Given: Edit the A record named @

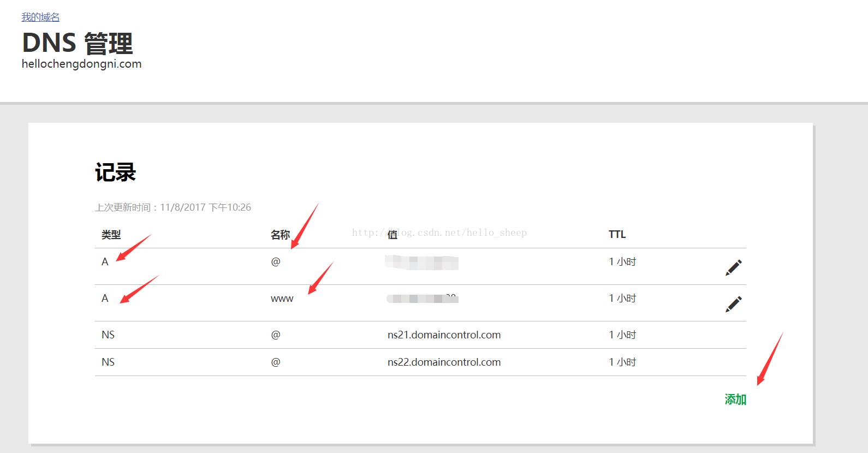Looking at the screenshot, I should (x=734, y=267).
